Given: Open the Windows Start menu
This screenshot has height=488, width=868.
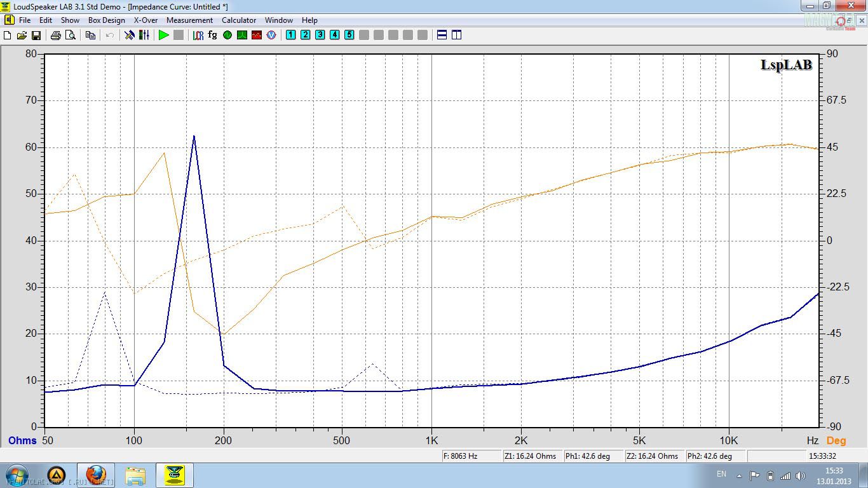Looking at the screenshot, I should [x=16, y=475].
